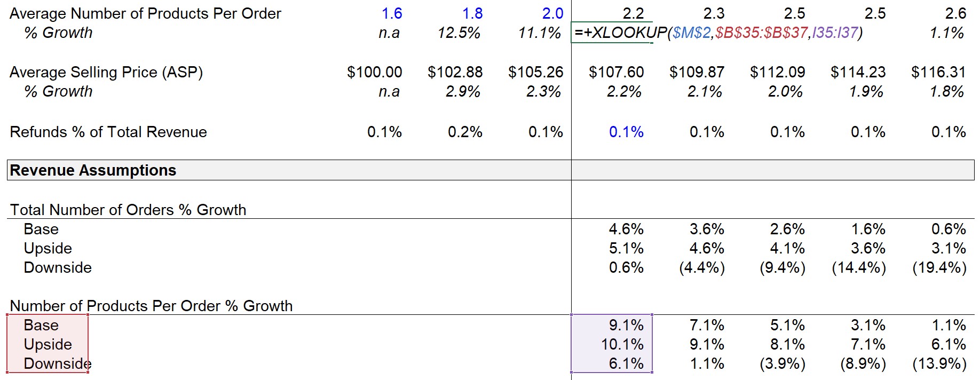The image size is (980, 380).
Task: Click the (4.4%) downside orders cell
Action: pos(701,267)
